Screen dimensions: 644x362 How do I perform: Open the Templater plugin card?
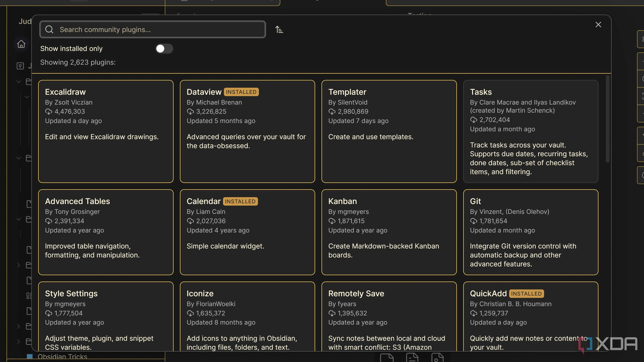tap(389, 131)
